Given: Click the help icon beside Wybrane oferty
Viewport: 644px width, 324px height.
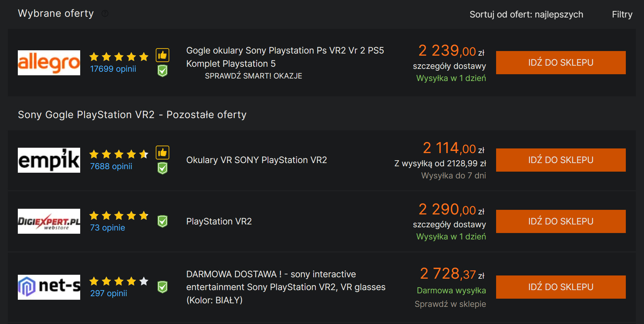Looking at the screenshot, I should coord(105,14).
